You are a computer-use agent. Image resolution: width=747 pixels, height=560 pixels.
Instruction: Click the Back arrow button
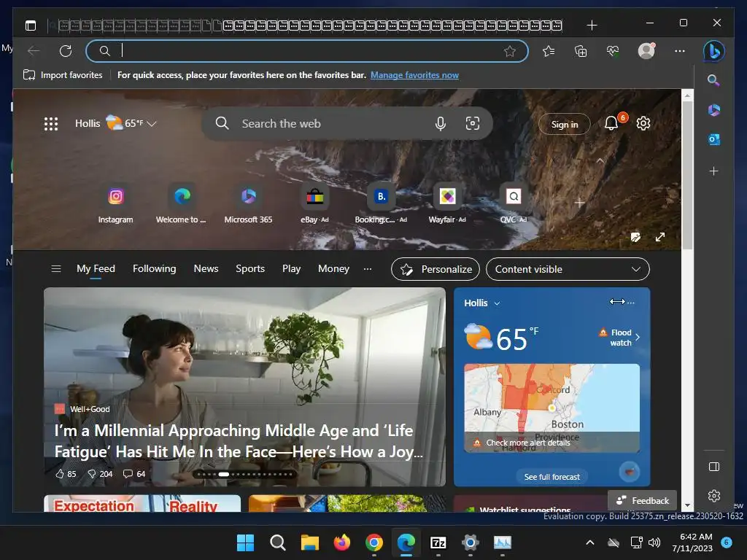click(34, 51)
